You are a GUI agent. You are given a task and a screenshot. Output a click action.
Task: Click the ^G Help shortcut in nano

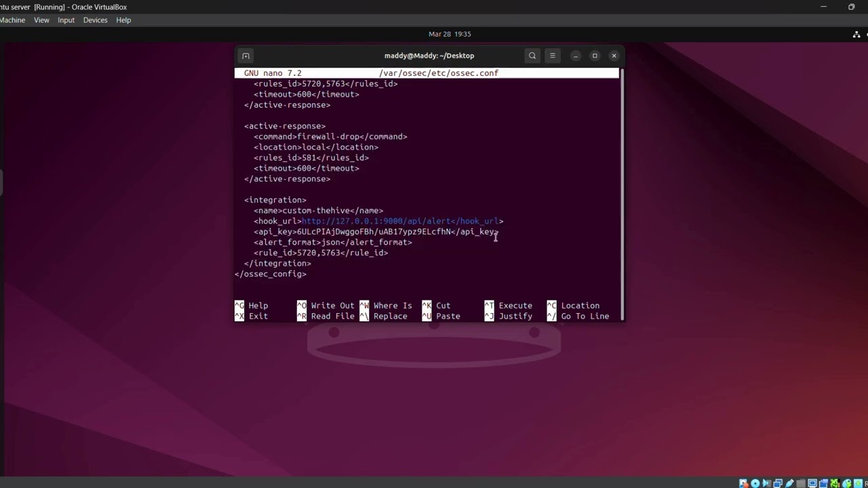[x=252, y=306]
